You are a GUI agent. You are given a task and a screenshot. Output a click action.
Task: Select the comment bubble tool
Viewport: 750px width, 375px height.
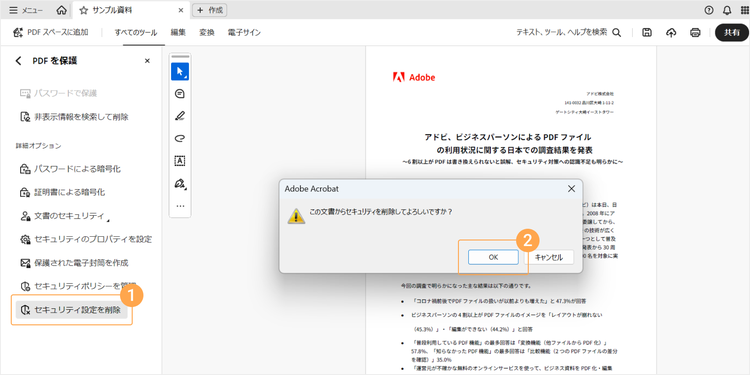click(x=180, y=94)
